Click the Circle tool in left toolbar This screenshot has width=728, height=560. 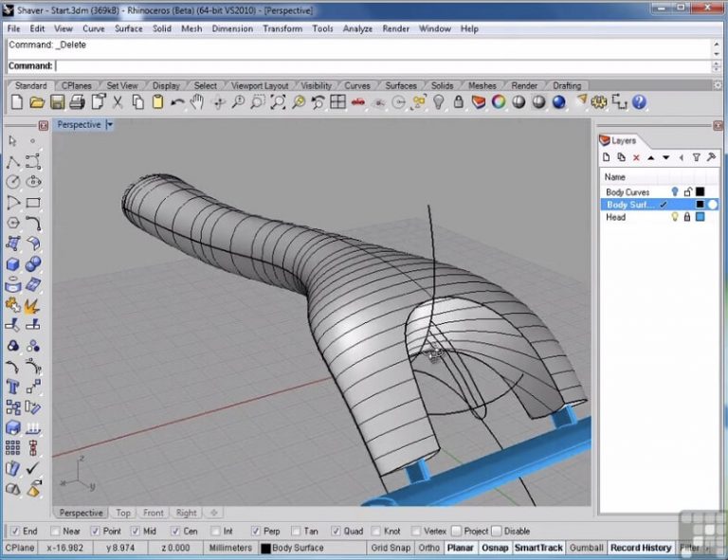click(x=13, y=182)
